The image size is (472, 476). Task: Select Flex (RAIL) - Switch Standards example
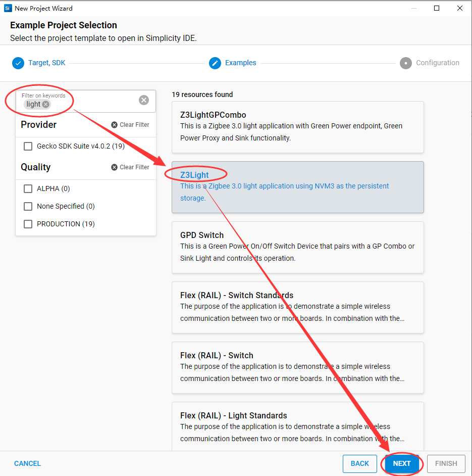pos(297,307)
